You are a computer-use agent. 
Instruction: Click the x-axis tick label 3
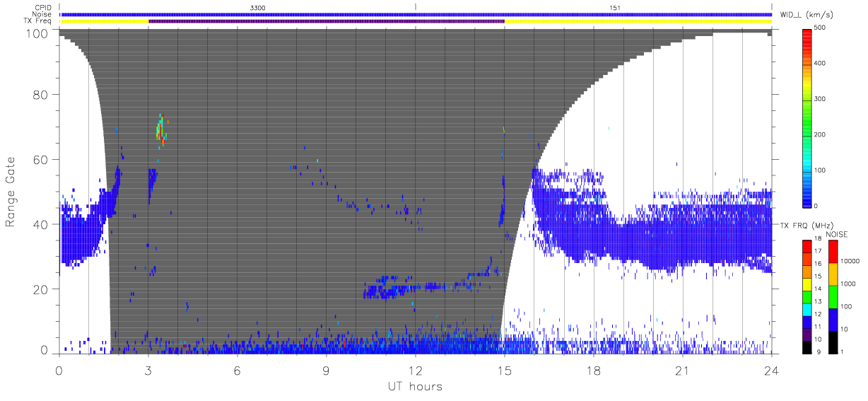pyautogui.click(x=148, y=371)
